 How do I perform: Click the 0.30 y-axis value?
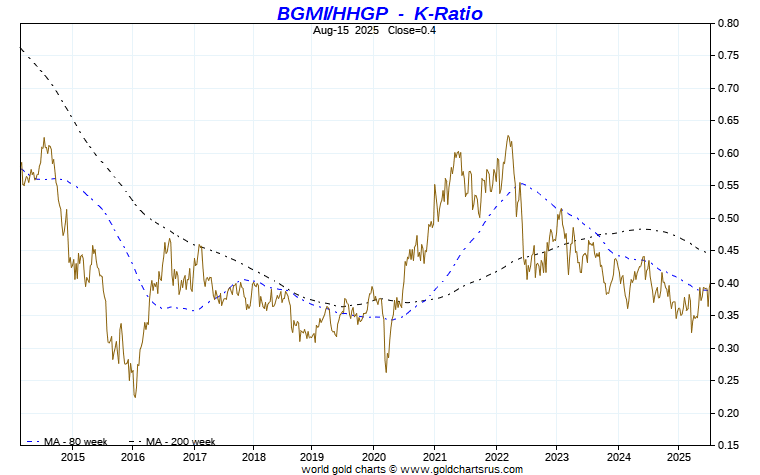pos(728,348)
